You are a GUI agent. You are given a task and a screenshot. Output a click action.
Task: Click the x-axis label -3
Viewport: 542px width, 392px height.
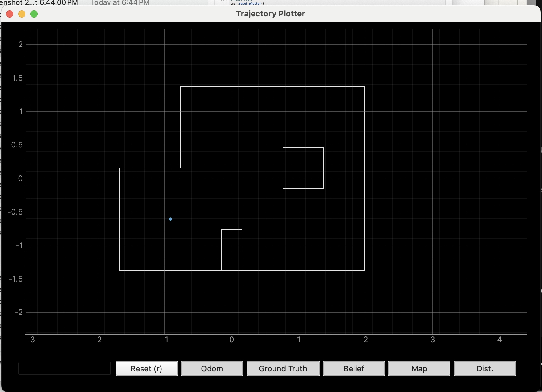tap(31, 340)
